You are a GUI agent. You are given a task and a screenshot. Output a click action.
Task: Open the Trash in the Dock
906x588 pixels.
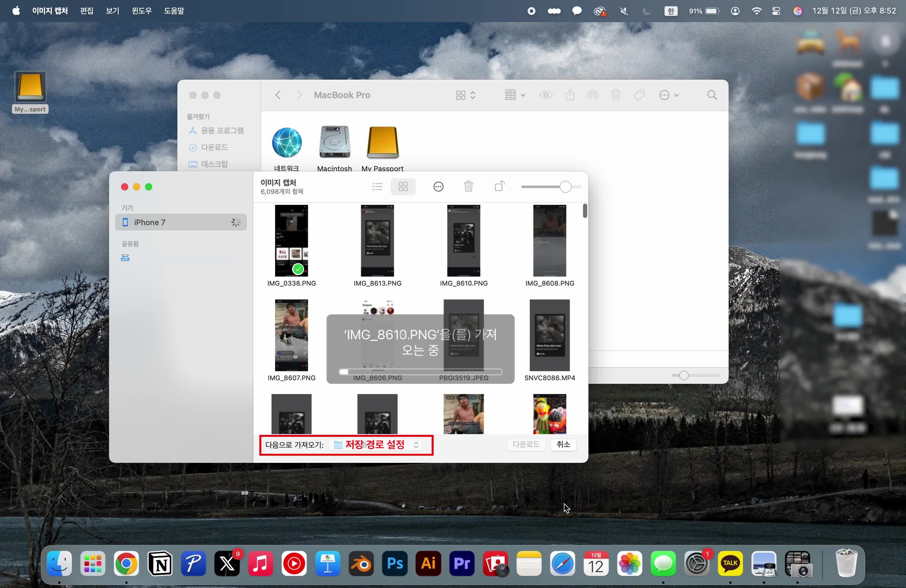click(x=846, y=564)
